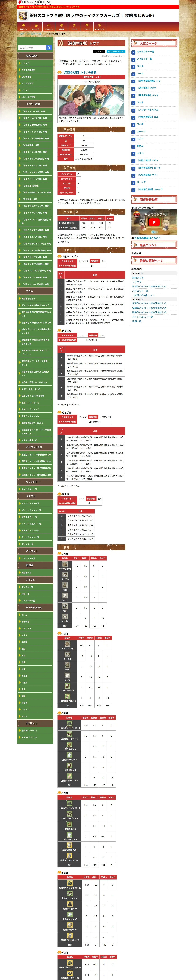Open the 戦闘機 top navigation item
This screenshot has height=980, width=196.
[x=62, y=27]
